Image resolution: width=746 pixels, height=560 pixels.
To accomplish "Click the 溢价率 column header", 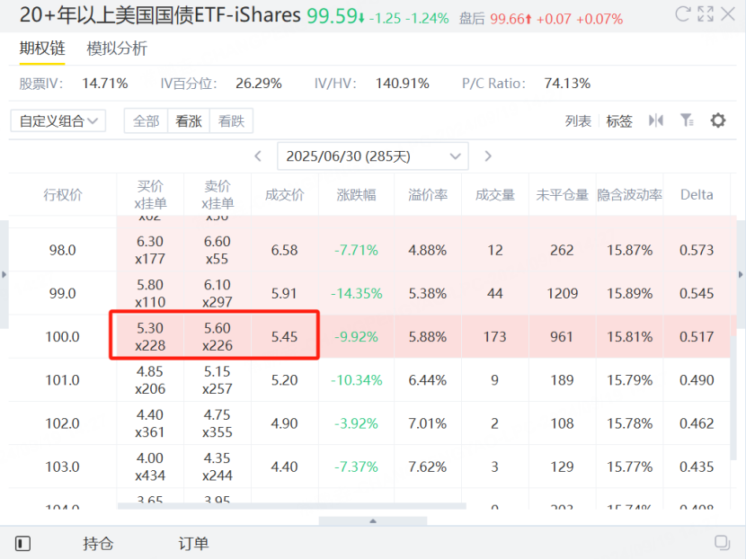I will (x=428, y=194).
